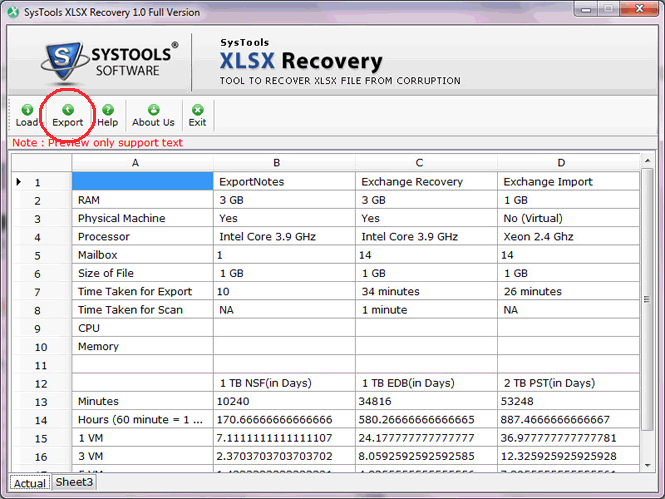Select the column B header
The height and width of the screenshot is (499, 665).
285,163
